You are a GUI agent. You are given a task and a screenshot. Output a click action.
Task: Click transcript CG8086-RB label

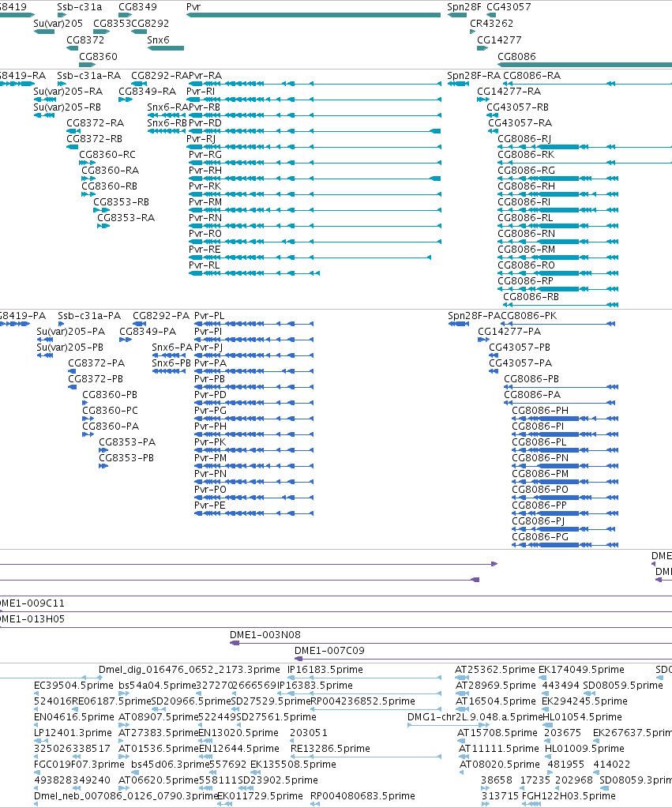click(x=531, y=296)
